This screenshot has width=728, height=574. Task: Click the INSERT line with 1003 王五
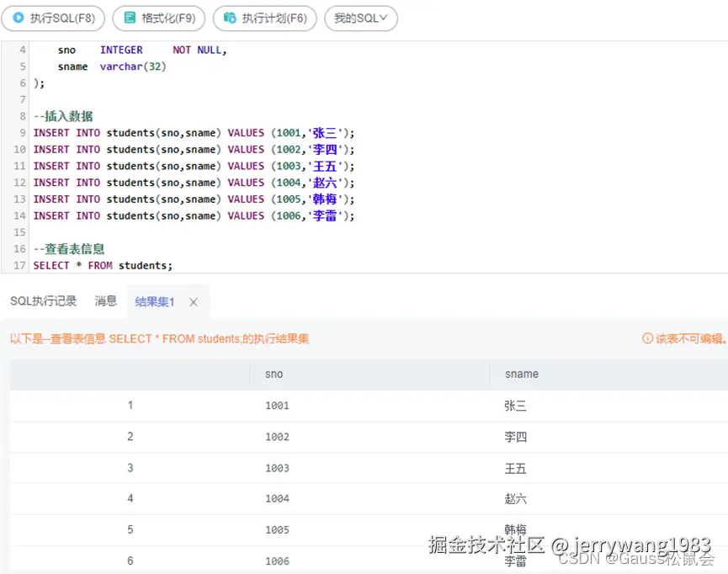coord(194,167)
